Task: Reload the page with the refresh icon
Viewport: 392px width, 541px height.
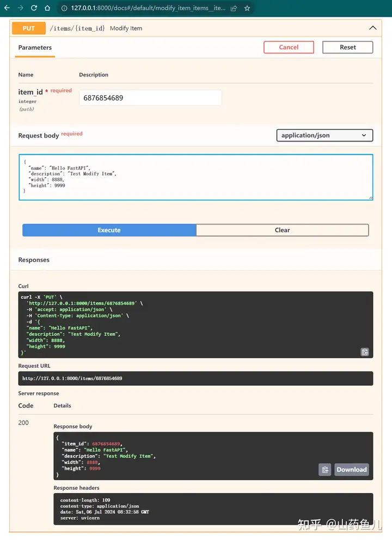Action: 34,8
